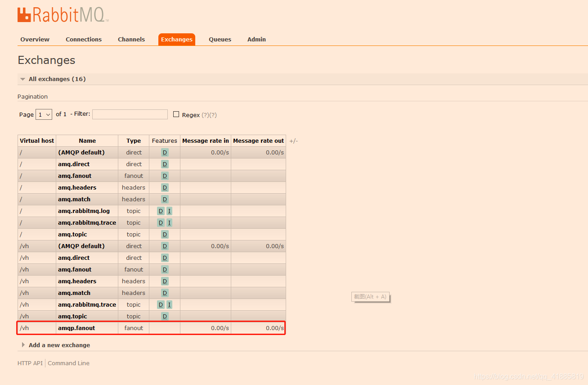Click D badge of /vh amq.fanout
588x385 pixels.
[x=165, y=270]
